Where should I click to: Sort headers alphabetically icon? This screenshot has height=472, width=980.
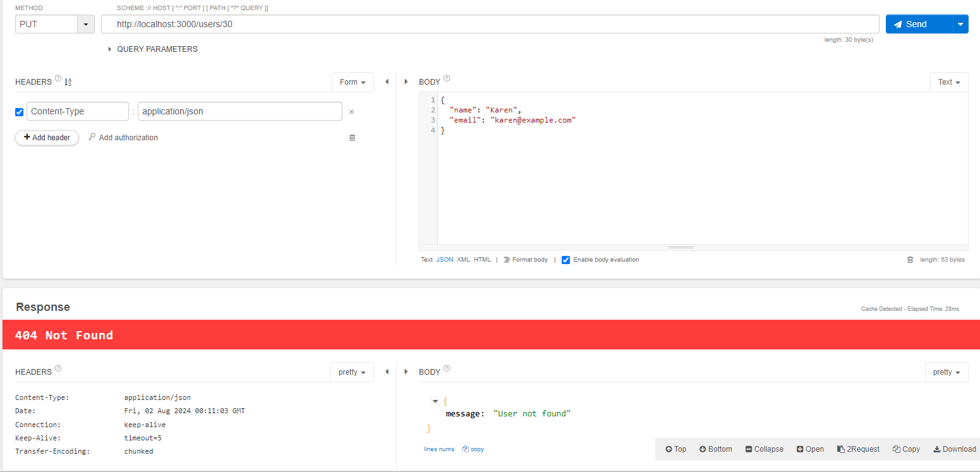tap(68, 82)
